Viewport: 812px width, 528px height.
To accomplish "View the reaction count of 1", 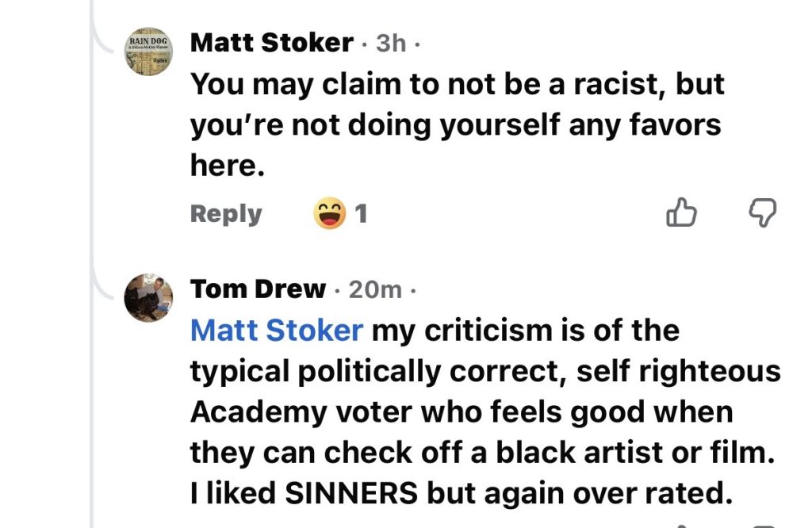I will [361, 213].
